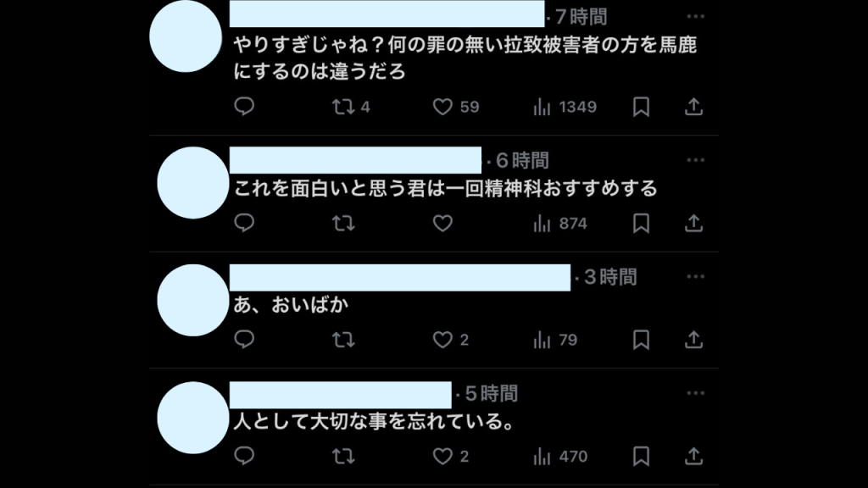
Task: Open view count 874 analytics
Action: click(x=559, y=223)
